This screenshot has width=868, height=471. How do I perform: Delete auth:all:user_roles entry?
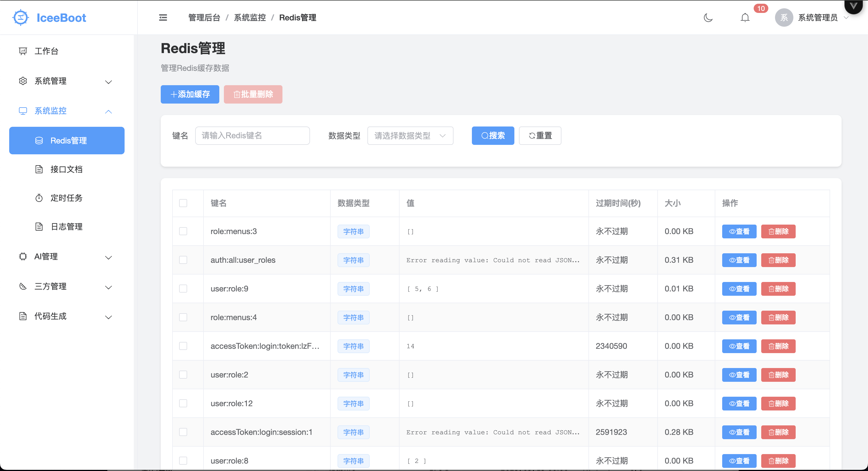click(778, 260)
